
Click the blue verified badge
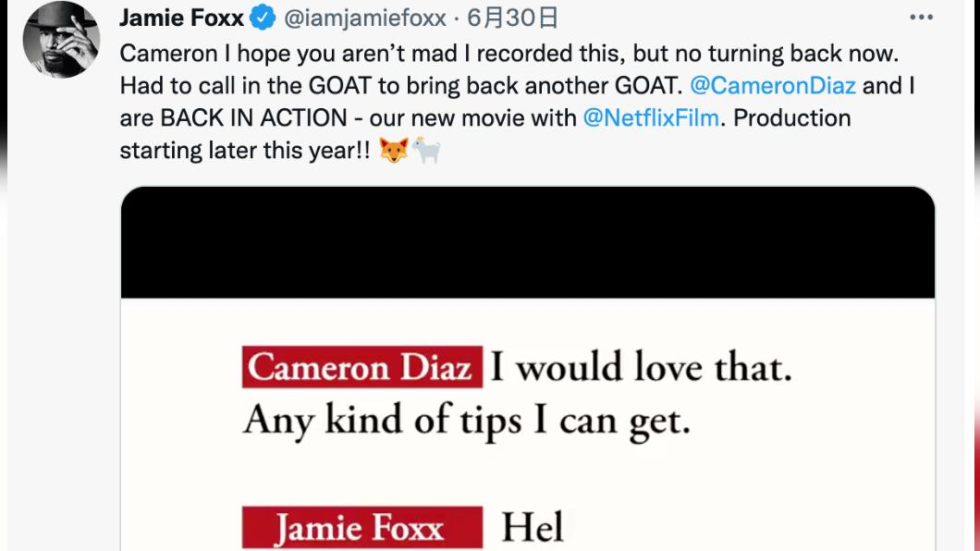pos(263,18)
